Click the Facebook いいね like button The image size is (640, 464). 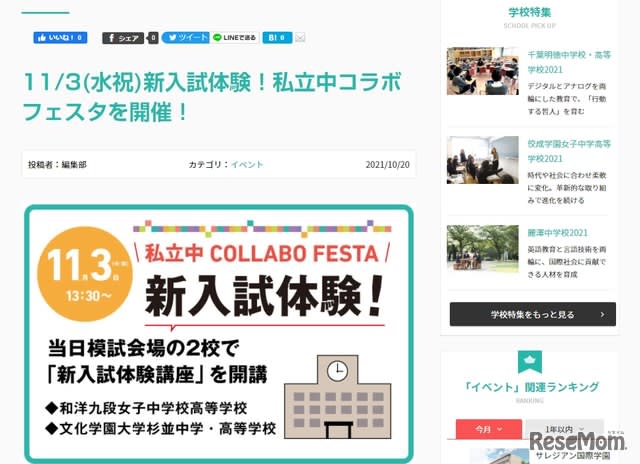[60, 38]
